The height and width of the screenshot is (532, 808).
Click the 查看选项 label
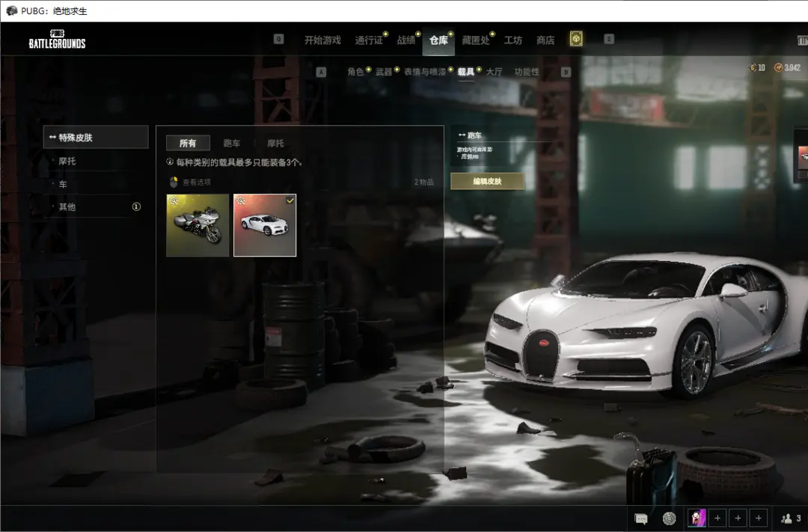point(197,183)
